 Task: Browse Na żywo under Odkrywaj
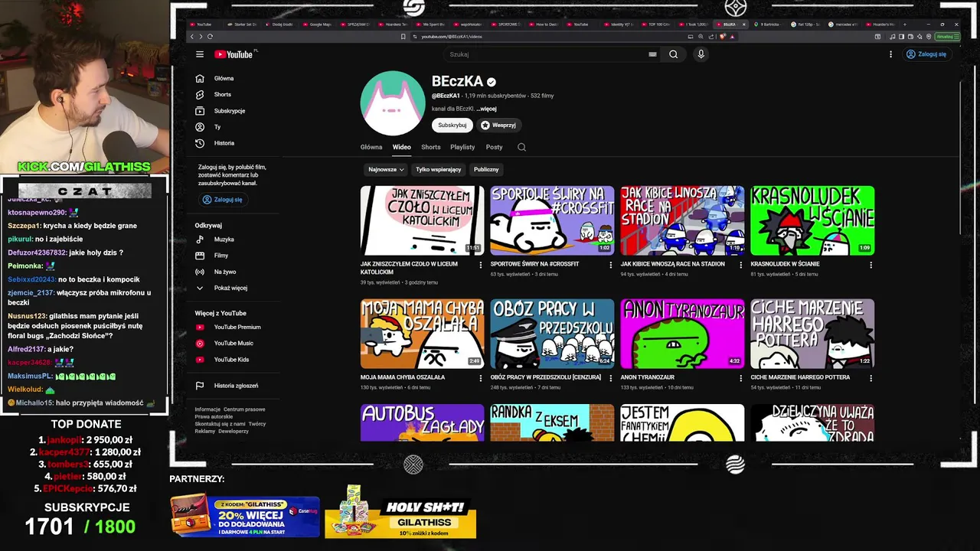(225, 272)
